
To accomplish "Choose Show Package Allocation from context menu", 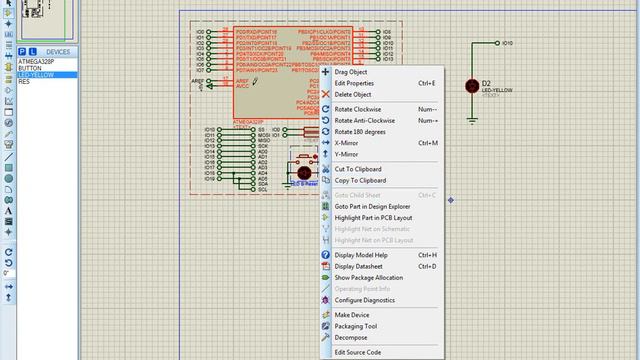I will [382, 278].
